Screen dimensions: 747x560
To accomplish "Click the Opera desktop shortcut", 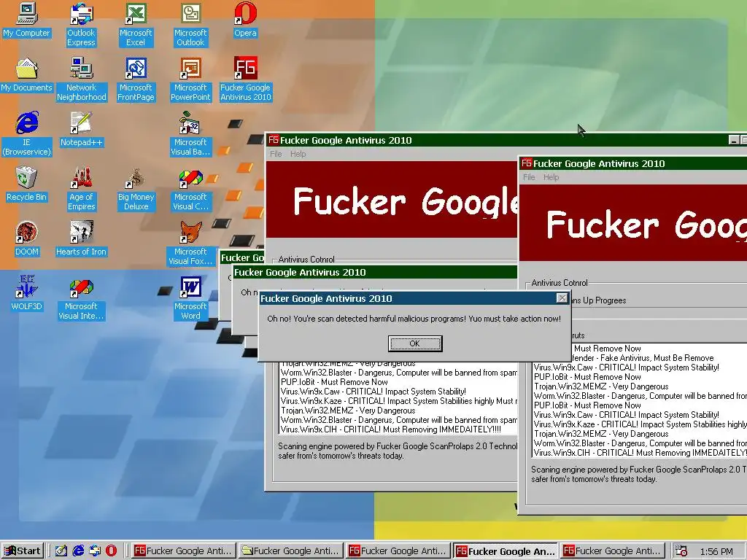I will 245,20.
